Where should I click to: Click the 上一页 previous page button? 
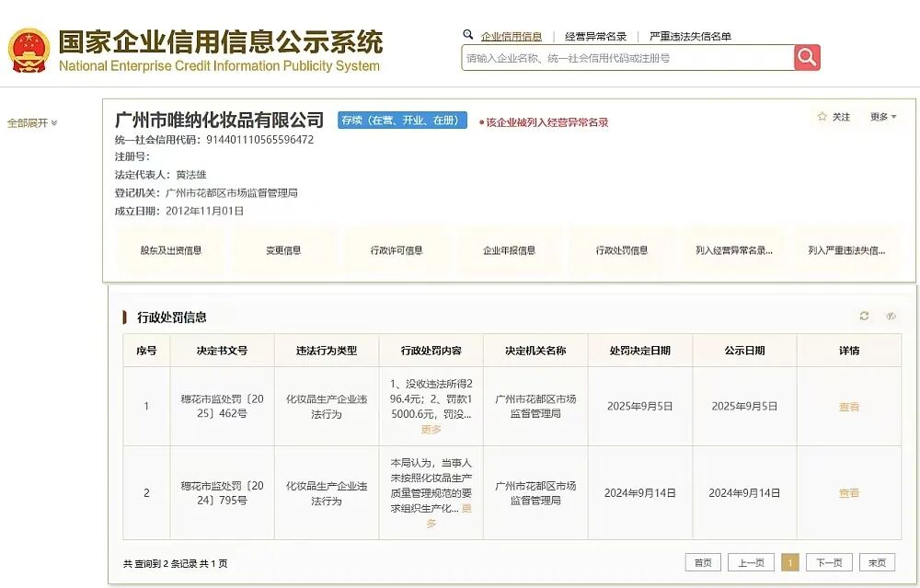[x=751, y=563]
